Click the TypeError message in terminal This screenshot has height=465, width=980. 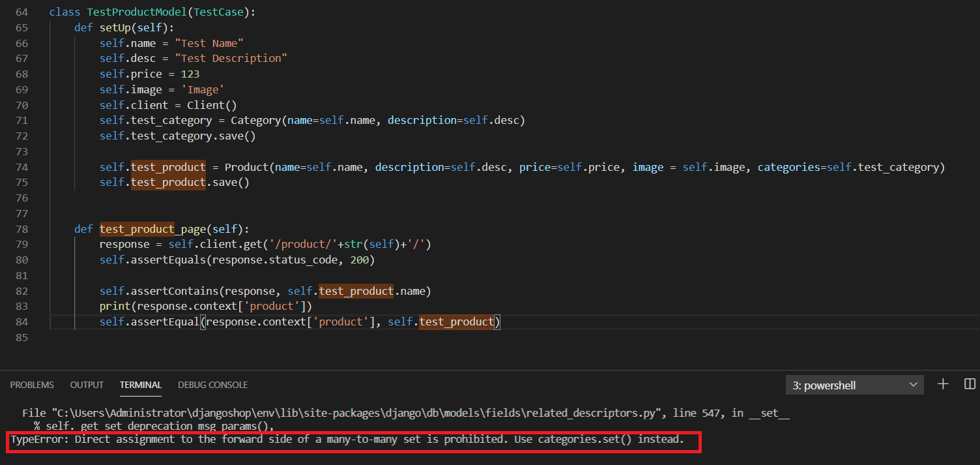[347, 440]
